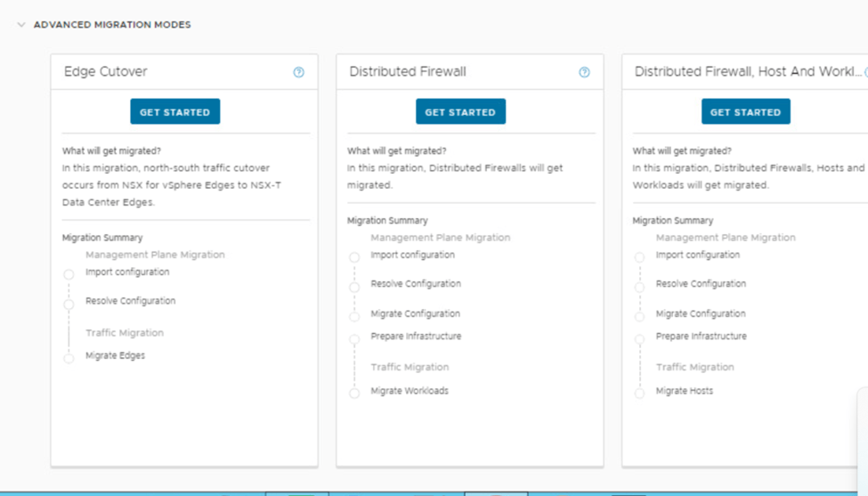Open help icon on Edge Cutover card
Viewport: 868px width, 496px height.
pyautogui.click(x=298, y=72)
